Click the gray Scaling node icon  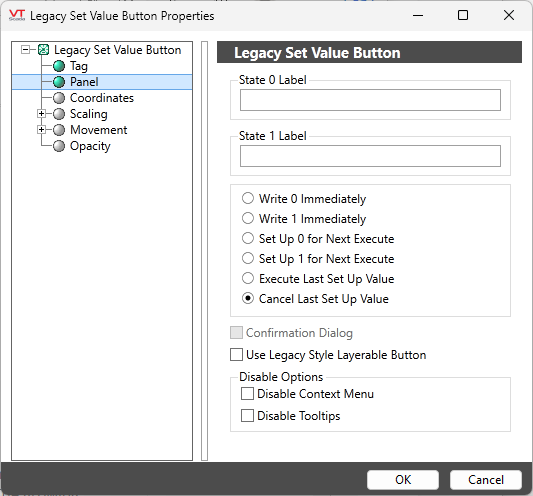(x=59, y=114)
